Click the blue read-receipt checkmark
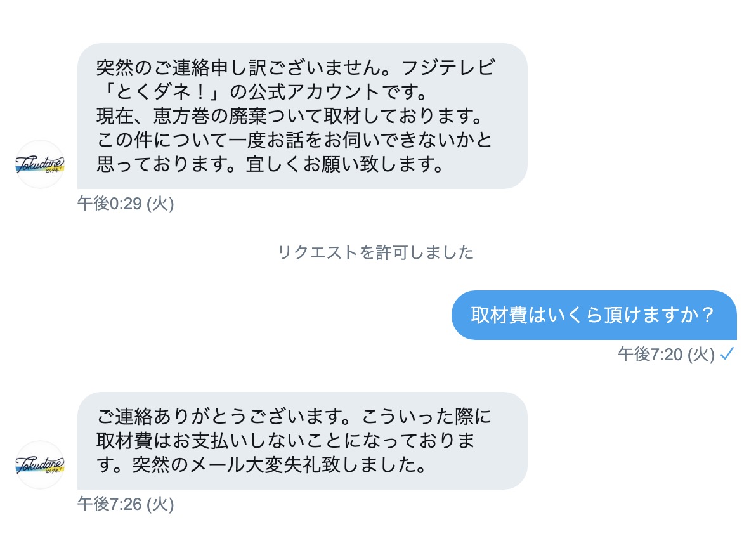 click(x=727, y=354)
